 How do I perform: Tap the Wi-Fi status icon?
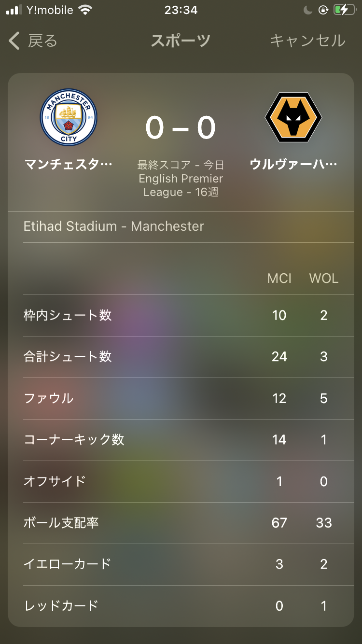[x=85, y=10]
